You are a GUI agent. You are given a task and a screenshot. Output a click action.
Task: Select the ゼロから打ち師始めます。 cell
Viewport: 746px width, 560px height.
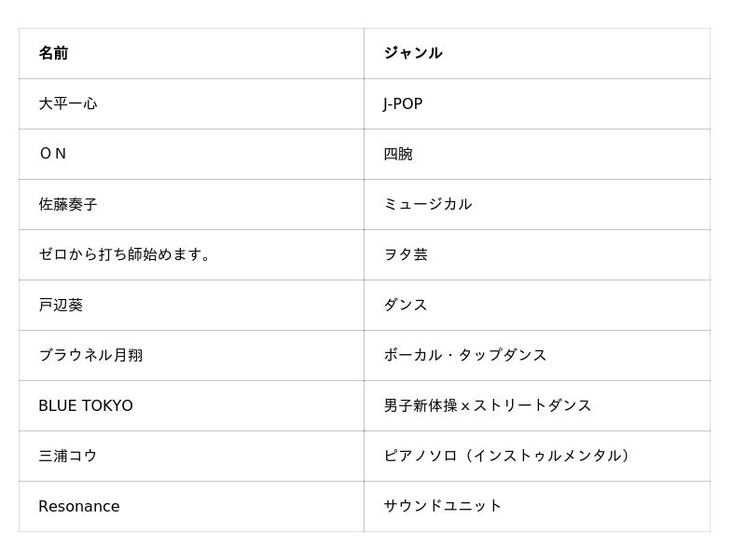tap(126, 254)
